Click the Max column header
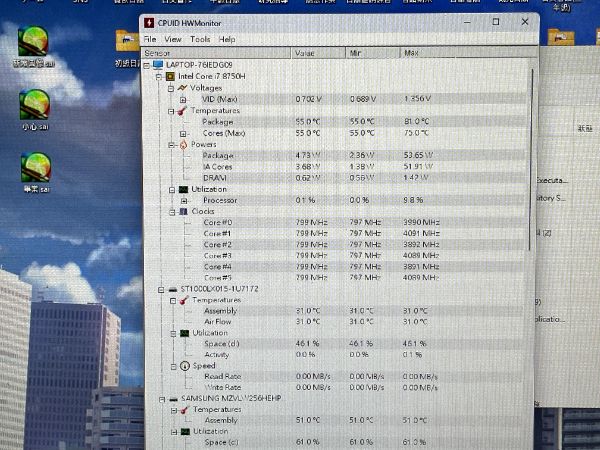The width and height of the screenshot is (600, 450). 427,53
